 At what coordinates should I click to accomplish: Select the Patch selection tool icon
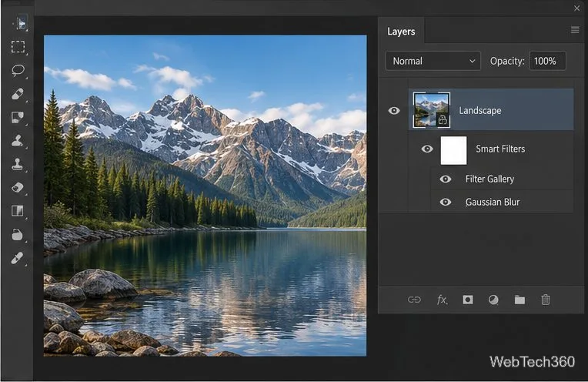[18, 118]
